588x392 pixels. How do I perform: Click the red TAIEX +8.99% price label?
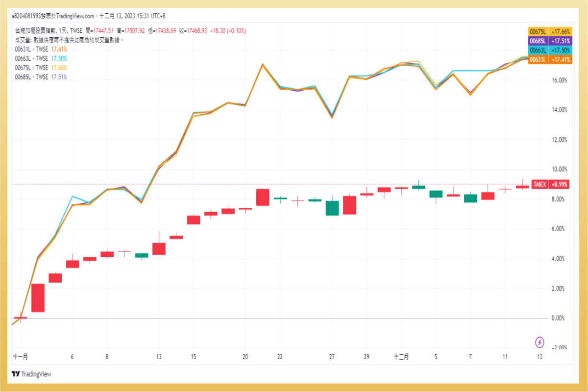550,184
